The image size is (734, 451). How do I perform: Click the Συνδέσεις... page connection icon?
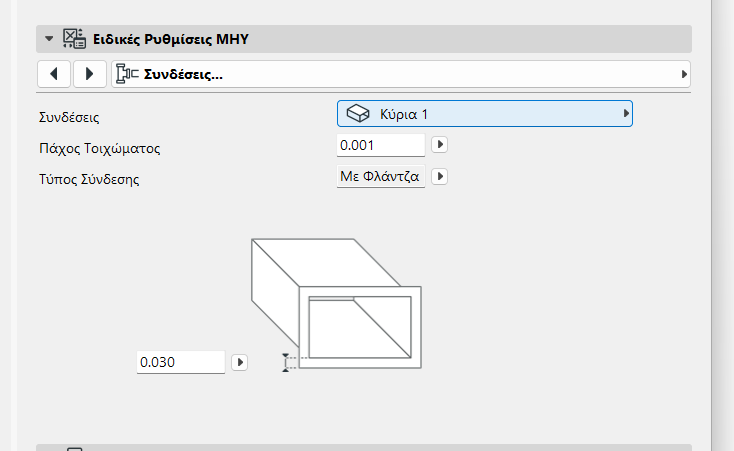click(x=126, y=74)
